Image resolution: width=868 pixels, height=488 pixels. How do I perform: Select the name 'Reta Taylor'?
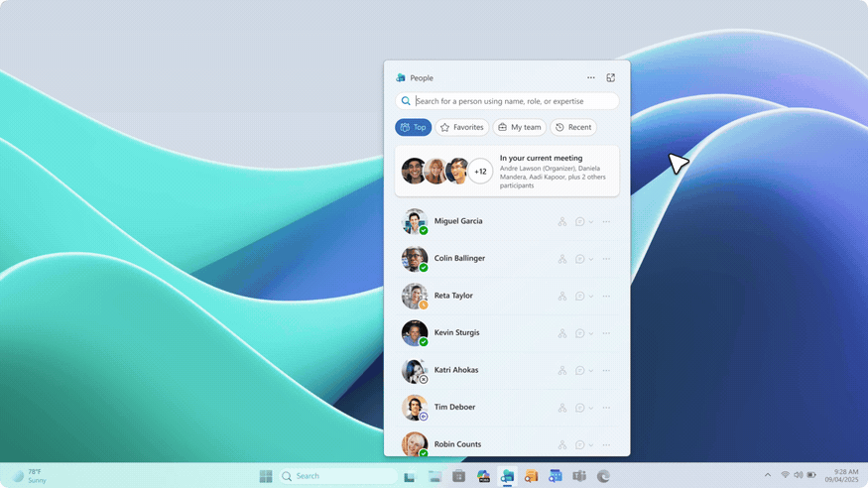tap(453, 296)
